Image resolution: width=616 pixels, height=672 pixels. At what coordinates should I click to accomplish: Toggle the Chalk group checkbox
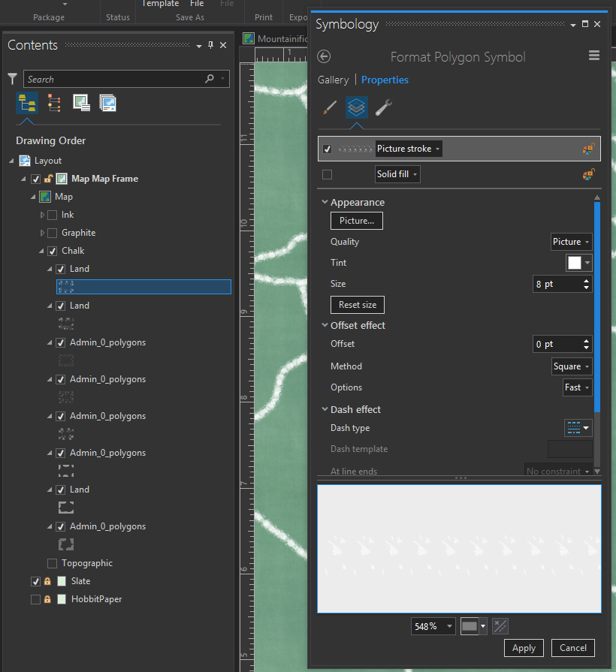[53, 251]
